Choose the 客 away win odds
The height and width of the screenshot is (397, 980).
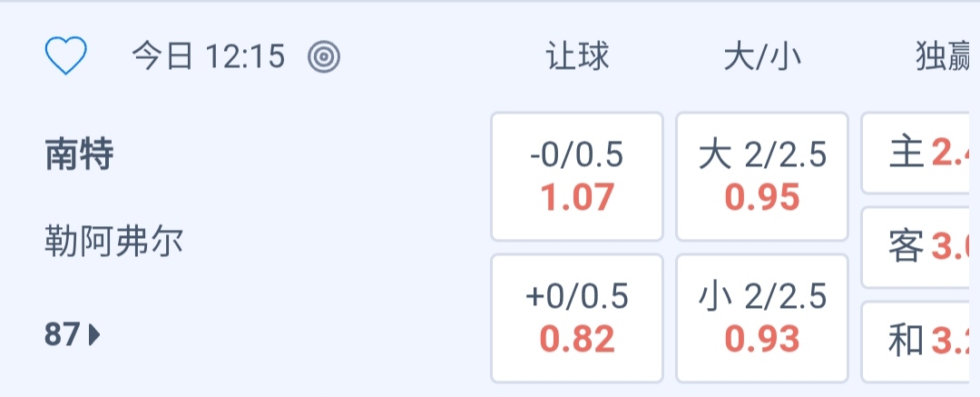921,246
